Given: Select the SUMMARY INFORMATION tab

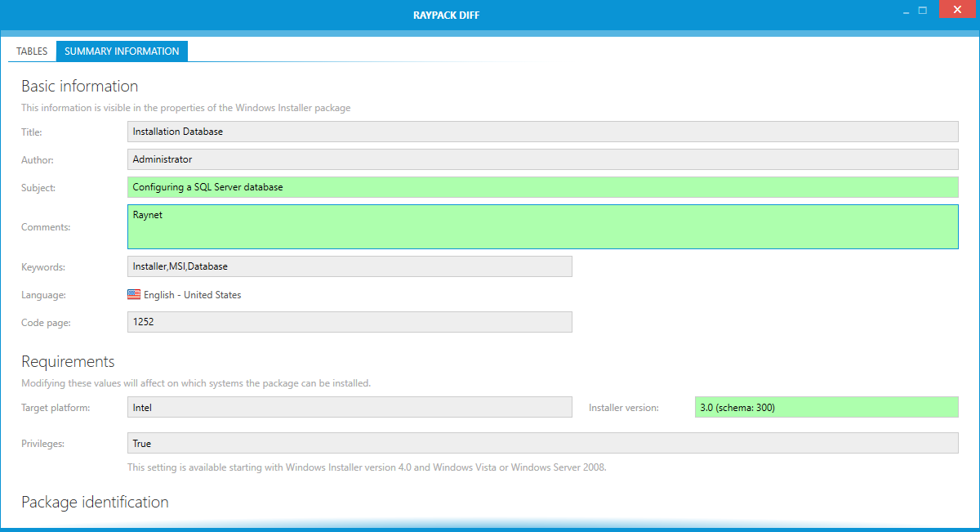Looking at the screenshot, I should tap(122, 51).
